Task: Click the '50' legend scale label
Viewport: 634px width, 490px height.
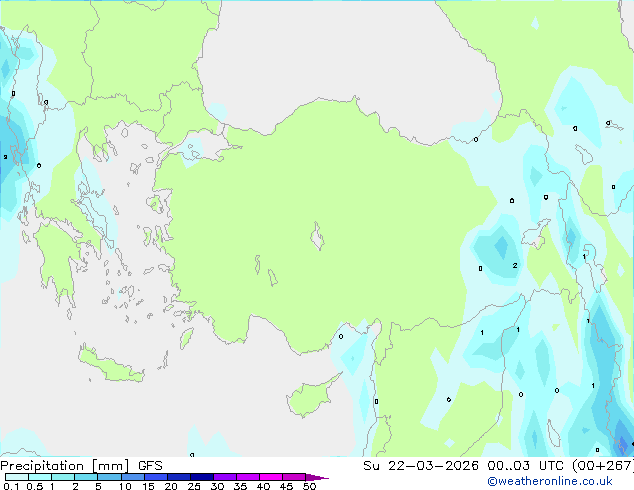Action: [x=309, y=486]
